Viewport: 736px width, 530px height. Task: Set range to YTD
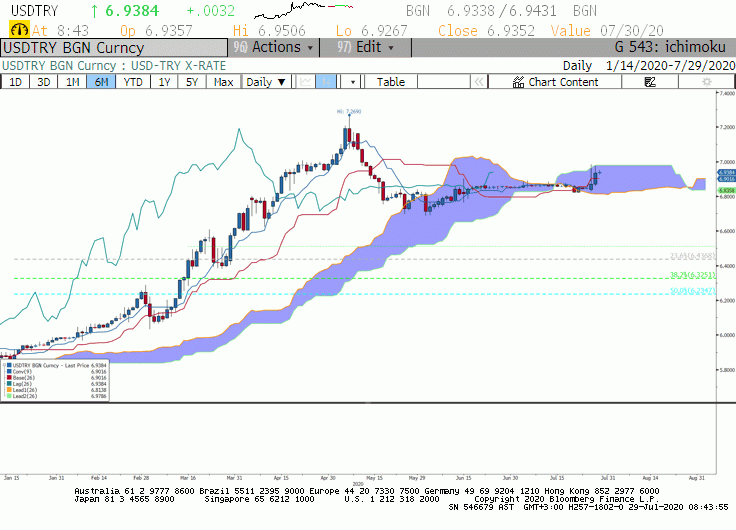click(133, 82)
